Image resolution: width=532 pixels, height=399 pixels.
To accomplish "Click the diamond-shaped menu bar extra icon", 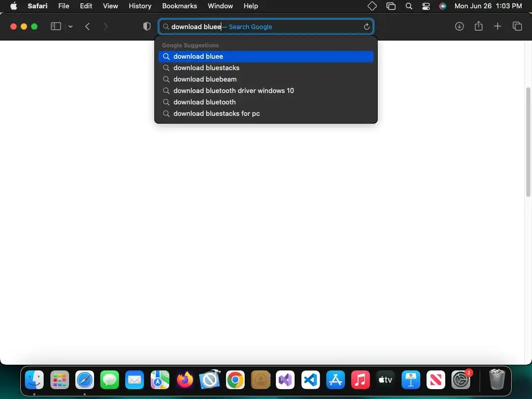I will coord(372,6).
